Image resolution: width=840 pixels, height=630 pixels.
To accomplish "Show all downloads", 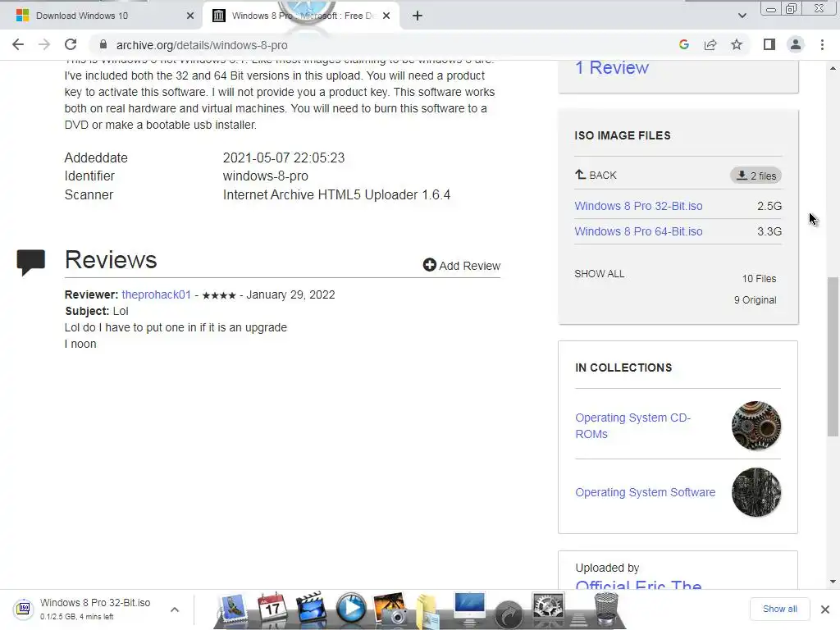I will click(x=779, y=609).
